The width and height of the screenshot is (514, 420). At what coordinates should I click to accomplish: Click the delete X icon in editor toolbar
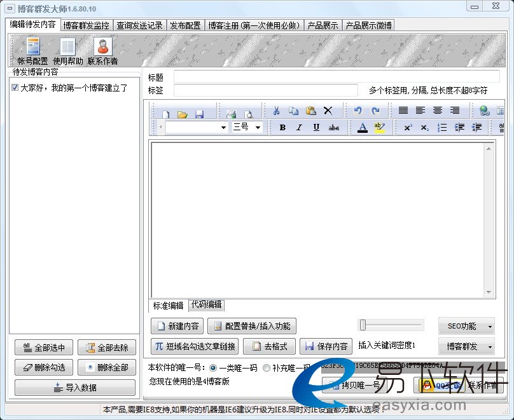328,111
